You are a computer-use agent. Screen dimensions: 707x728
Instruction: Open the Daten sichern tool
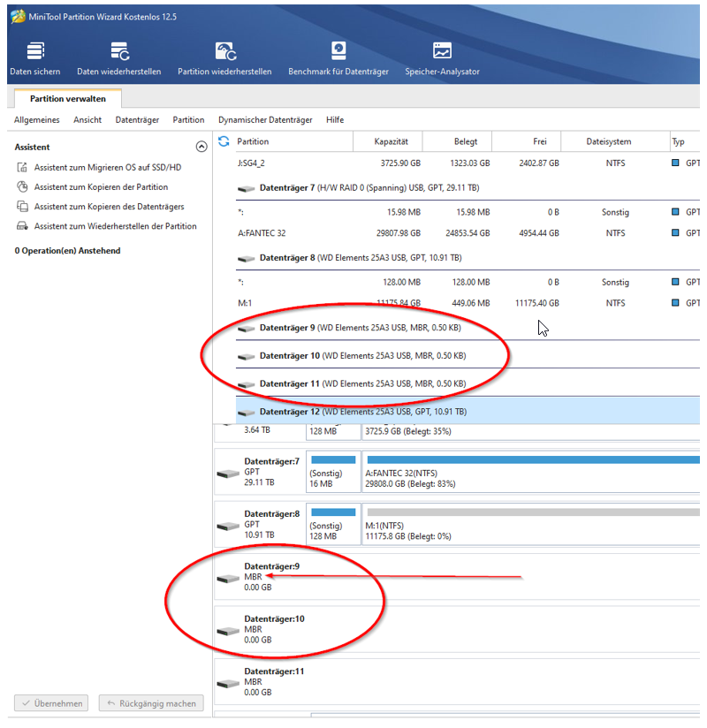tap(35, 58)
